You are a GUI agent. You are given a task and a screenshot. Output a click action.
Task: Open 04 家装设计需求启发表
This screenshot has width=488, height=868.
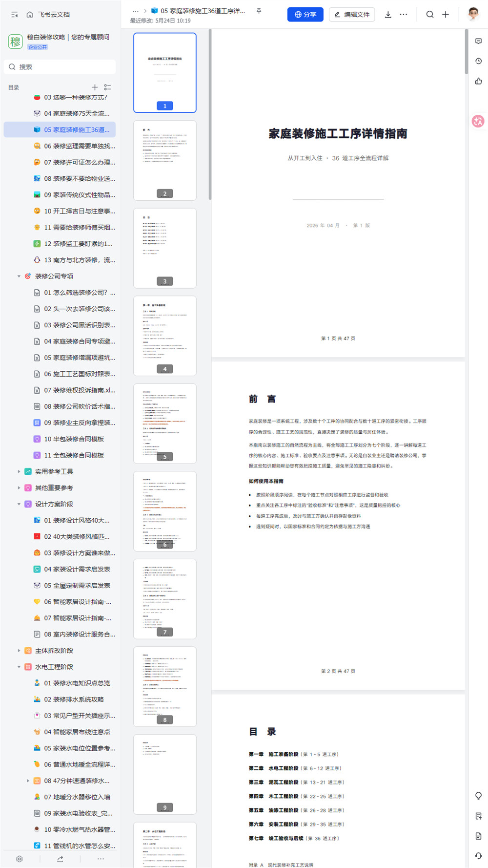tap(60, 569)
